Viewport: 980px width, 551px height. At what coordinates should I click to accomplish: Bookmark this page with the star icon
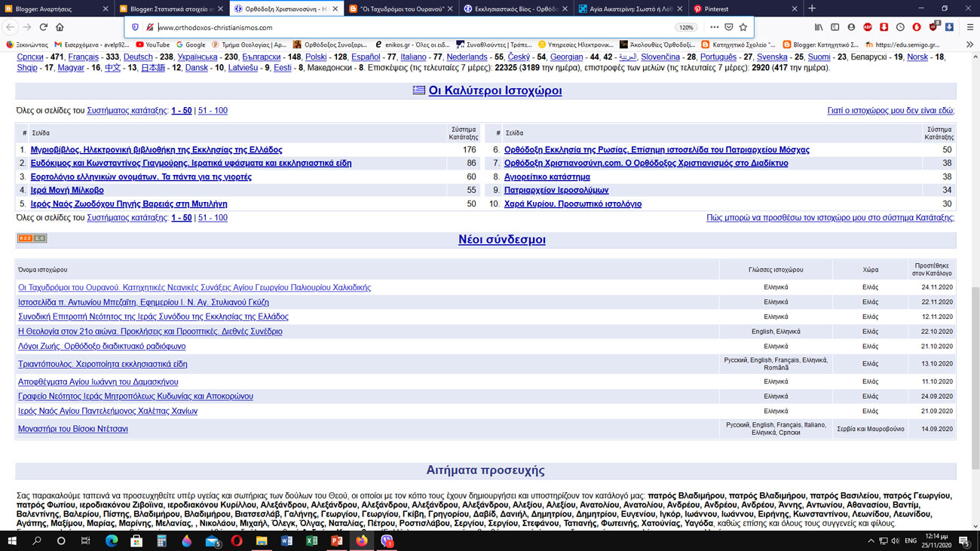coord(743,27)
